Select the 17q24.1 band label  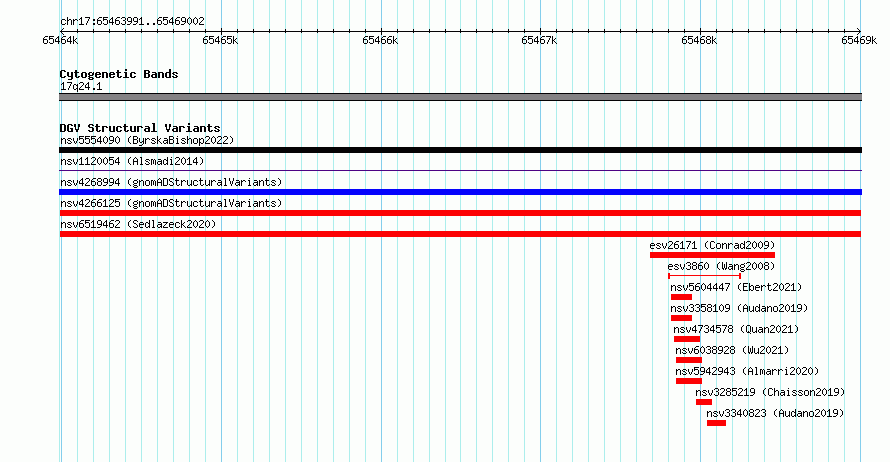click(x=81, y=86)
